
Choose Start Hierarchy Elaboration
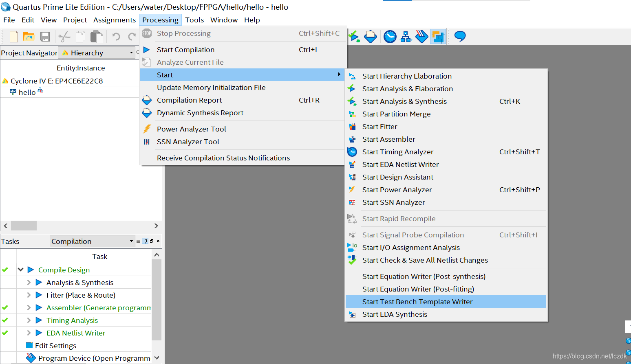click(x=446, y=76)
